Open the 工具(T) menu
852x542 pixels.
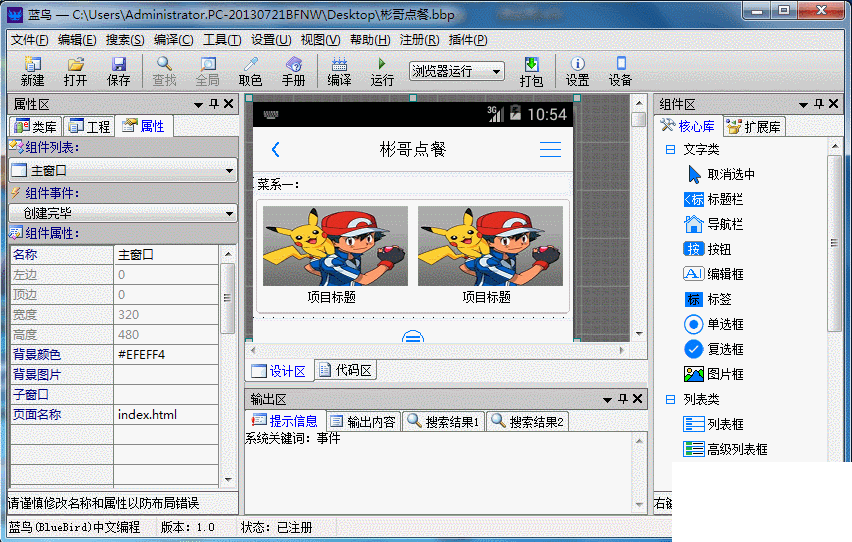tap(222, 40)
